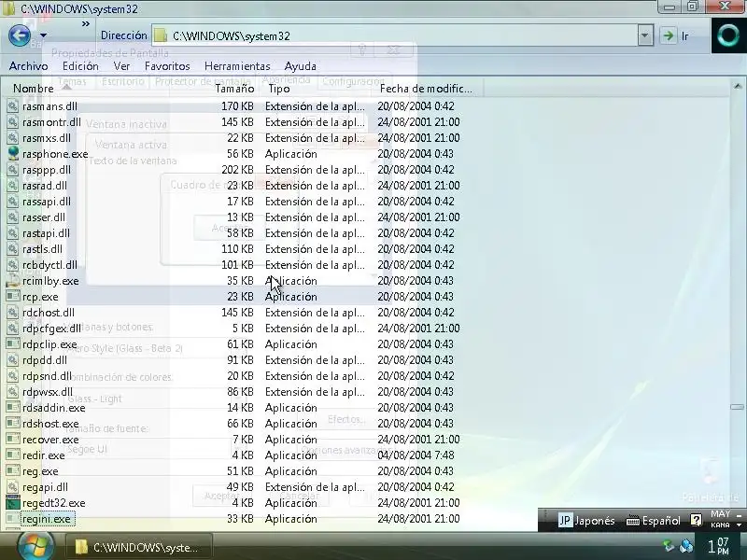747x560 pixels.
Task: Open the Back history dropdown arrow
Action: point(43,35)
